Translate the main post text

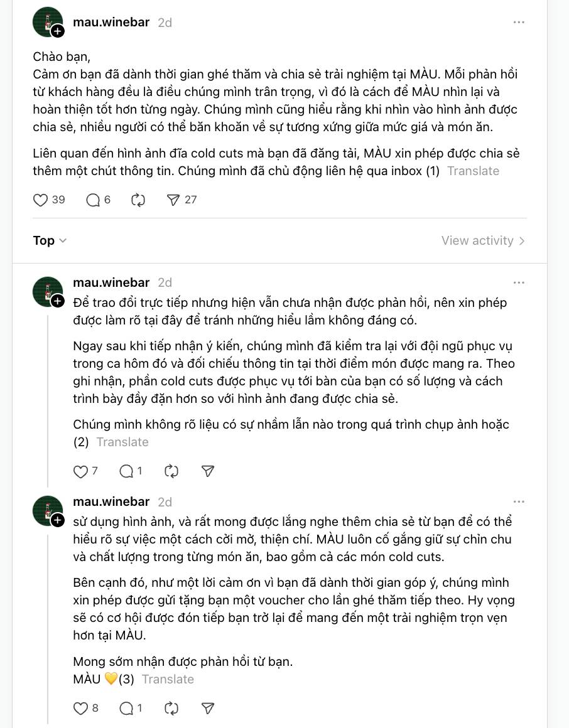point(473,171)
